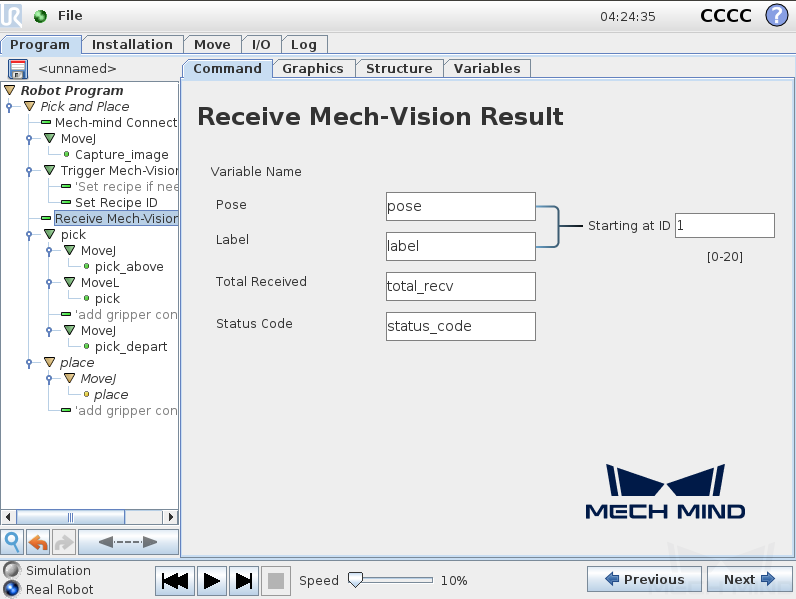Click the Universal Robots logo icon
796x599 pixels.
[11, 15]
